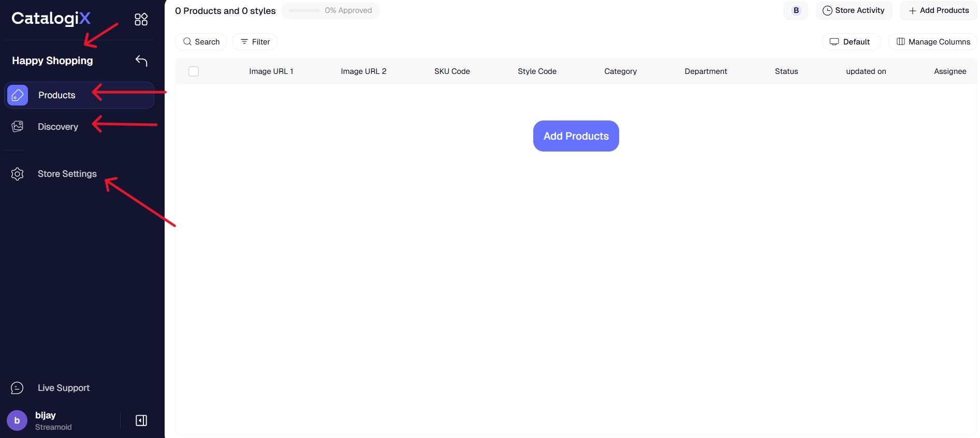Image resolution: width=980 pixels, height=438 pixels.
Task: Click the Store Settings gear icon
Action: tap(18, 174)
